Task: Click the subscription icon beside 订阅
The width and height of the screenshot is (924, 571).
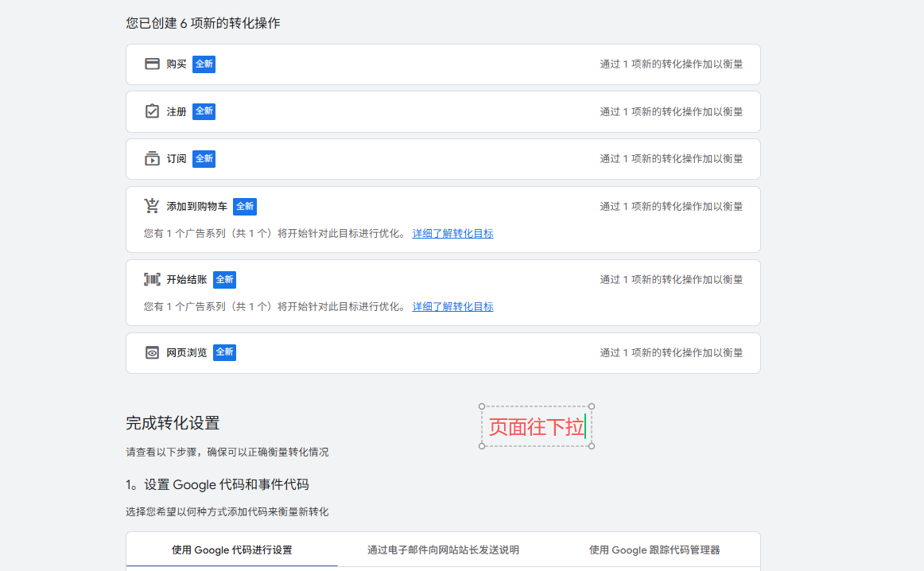Action: [x=152, y=159]
